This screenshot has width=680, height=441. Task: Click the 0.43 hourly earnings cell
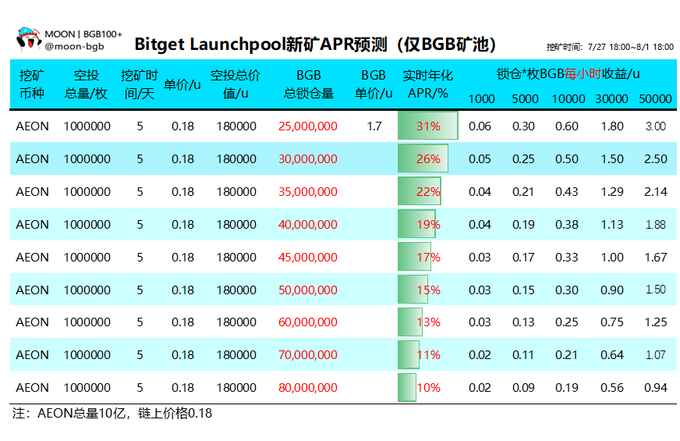[x=567, y=192]
